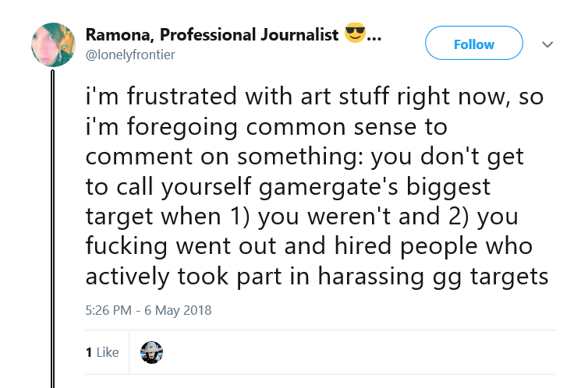The image size is (588, 388).
Task: Open the liker's cowboy hat avatar
Action: click(151, 352)
